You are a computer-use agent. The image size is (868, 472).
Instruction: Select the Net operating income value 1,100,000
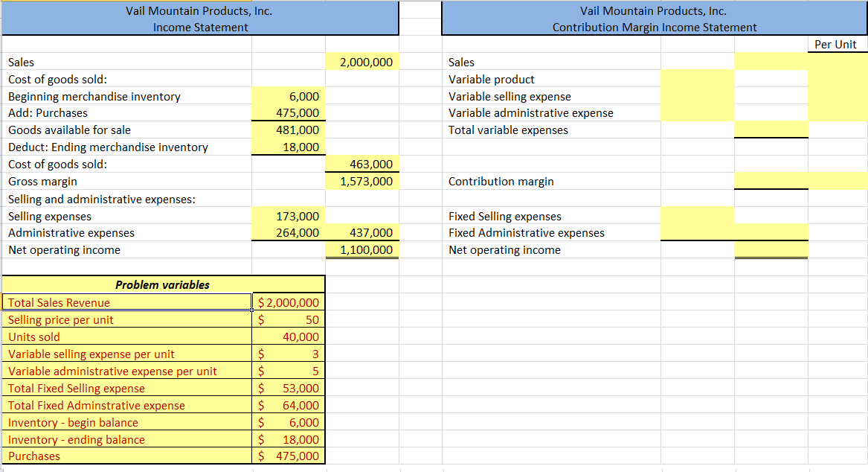pyautogui.click(x=362, y=250)
